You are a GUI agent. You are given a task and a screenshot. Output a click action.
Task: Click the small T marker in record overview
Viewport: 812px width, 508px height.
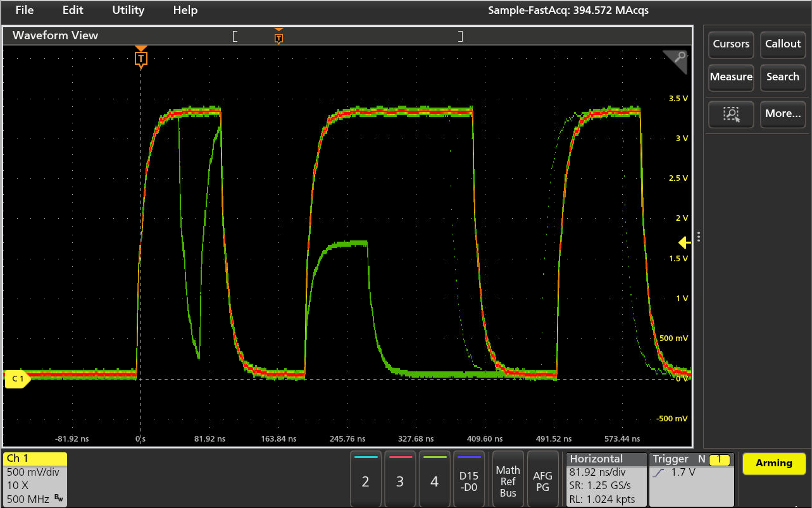click(x=278, y=38)
